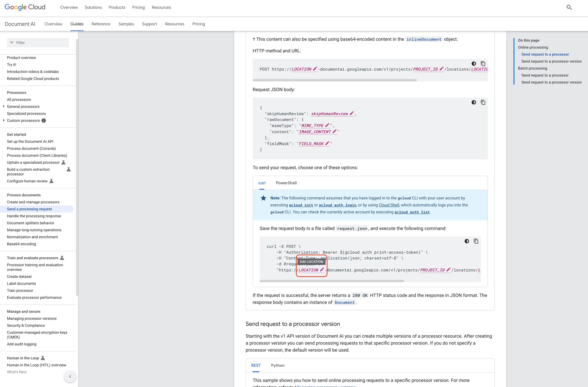Image resolution: width=588 pixels, height=387 pixels.
Task: Click pencil to edit skipHumanReview value
Action: pyautogui.click(x=352, y=113)
